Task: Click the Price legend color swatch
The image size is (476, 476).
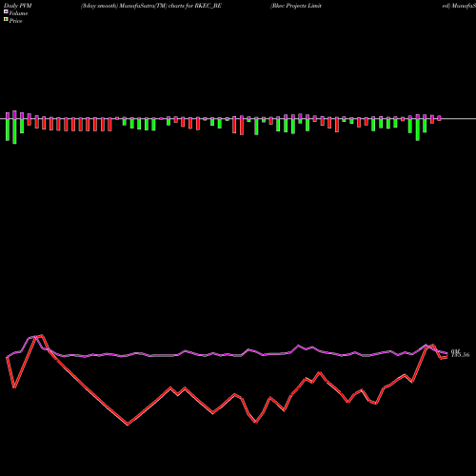Action: coord(6,20)
